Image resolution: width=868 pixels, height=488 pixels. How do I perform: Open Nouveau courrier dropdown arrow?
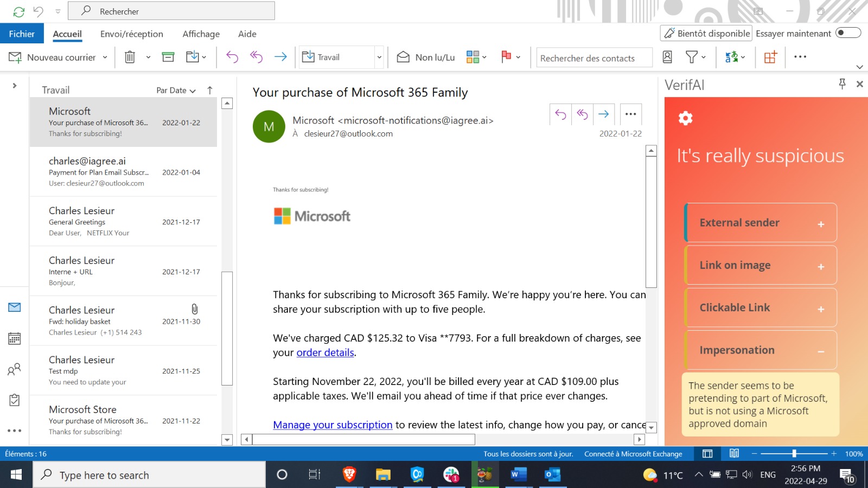(x=105, y=57)
